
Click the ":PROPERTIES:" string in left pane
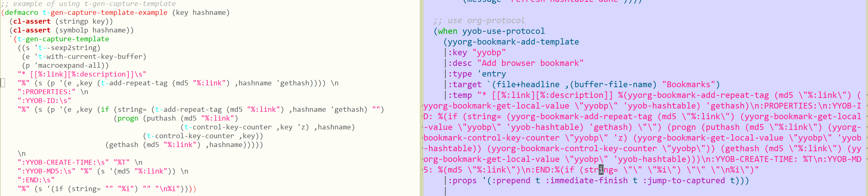coord(47,92)
